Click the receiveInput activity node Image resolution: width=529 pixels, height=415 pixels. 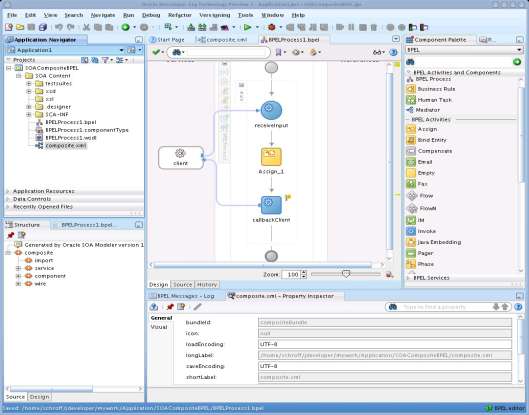(271, 110)
